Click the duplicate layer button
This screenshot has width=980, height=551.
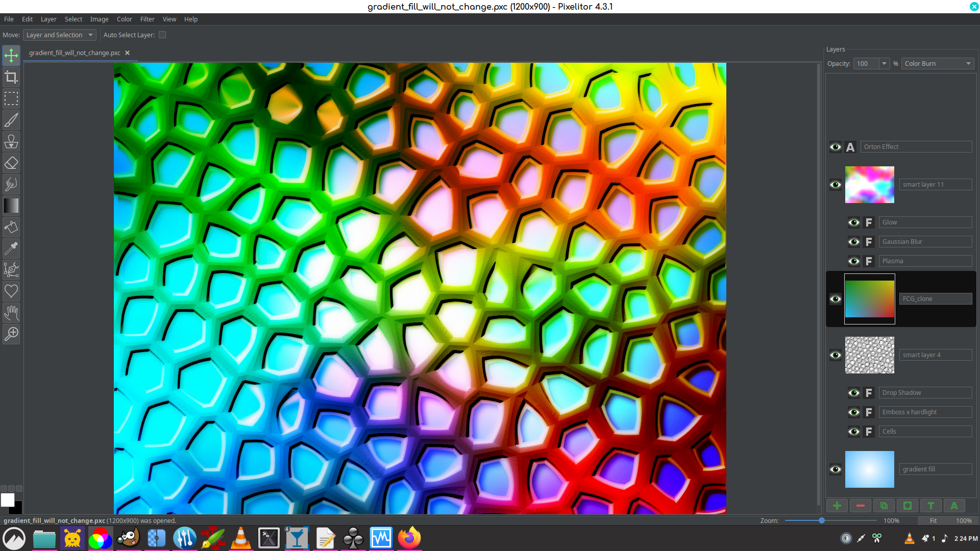pyautogui.click(x=884, y=506)
